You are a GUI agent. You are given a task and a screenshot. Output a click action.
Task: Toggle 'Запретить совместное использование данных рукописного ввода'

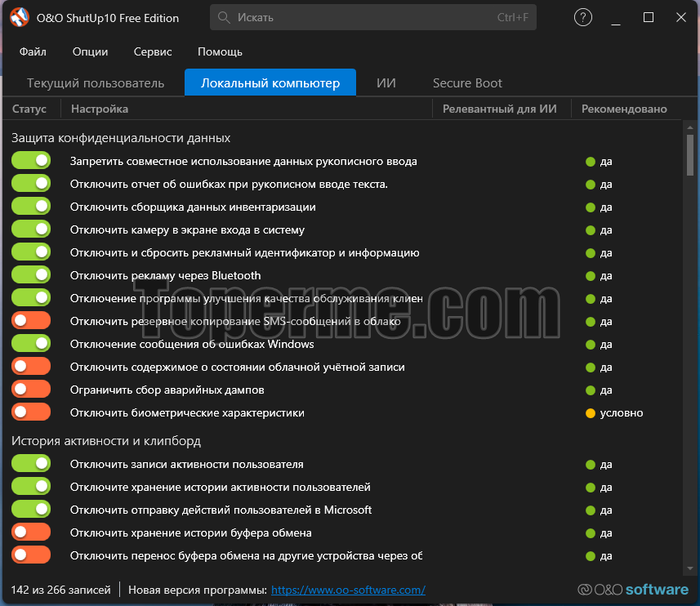point(31,160)
